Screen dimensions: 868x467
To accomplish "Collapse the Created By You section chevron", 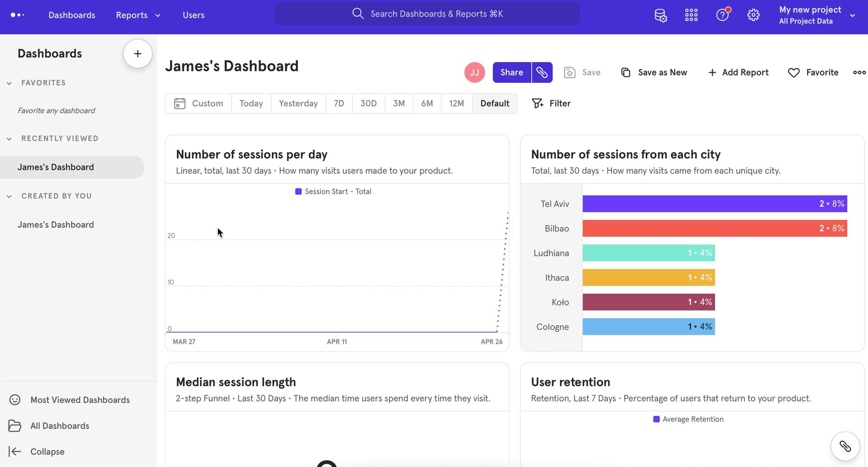I will [9, 196].
